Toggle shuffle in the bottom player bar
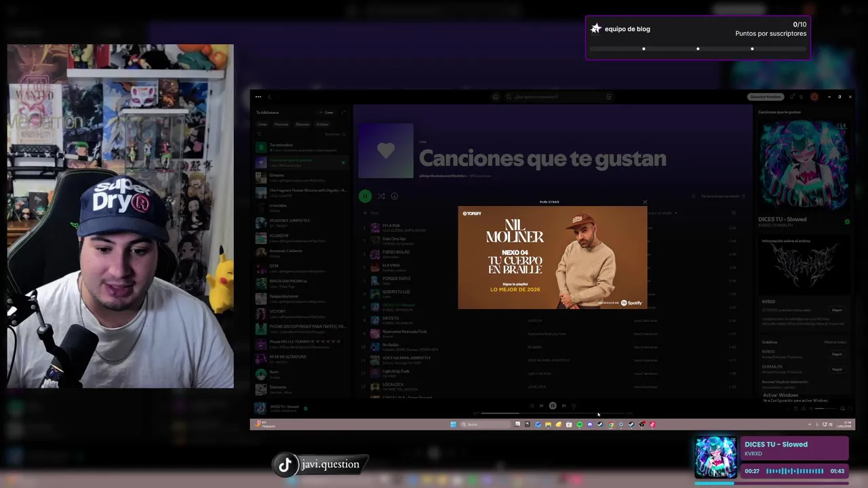Viewport: 868px width, 488px height. (532, 405)
